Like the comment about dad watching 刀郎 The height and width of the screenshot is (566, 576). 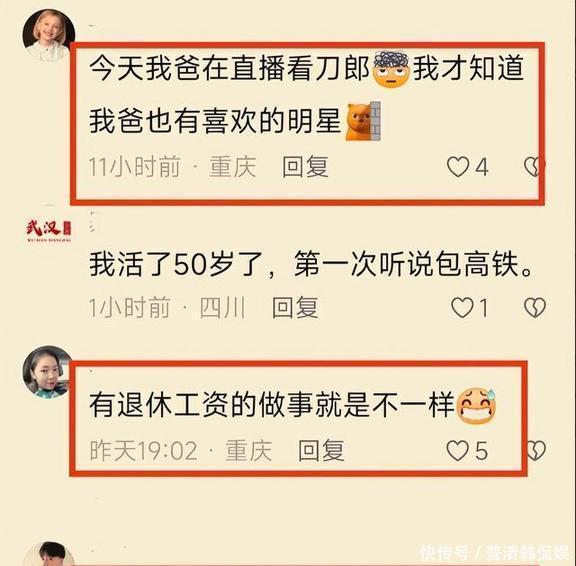coord(458,167)
